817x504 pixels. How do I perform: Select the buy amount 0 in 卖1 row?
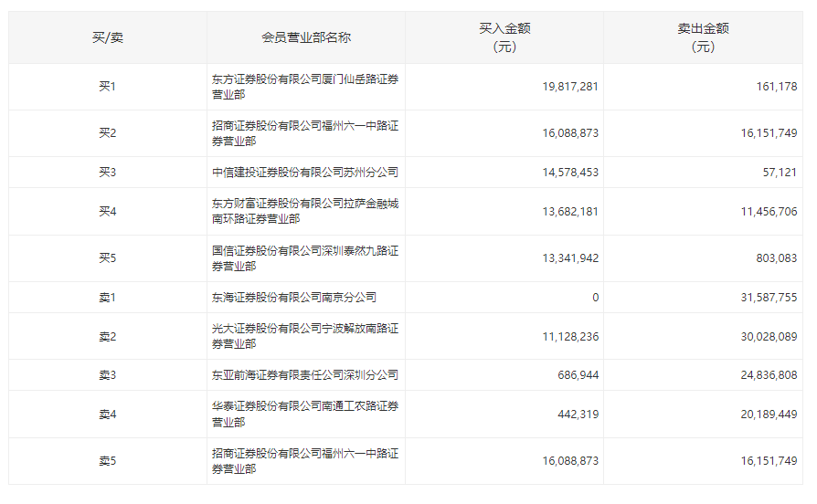[x=596, y=298]
